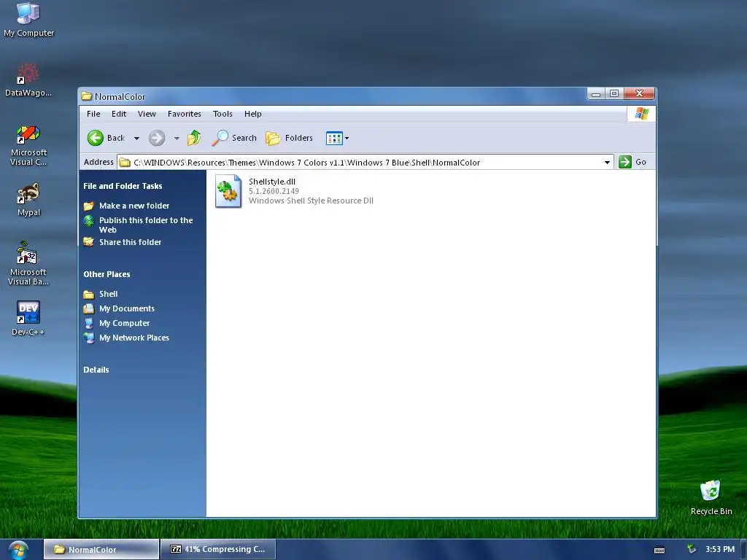Select the Mypal desktop shortcut
This screenshot has width=747, height=560.
[x=28, y=200]
